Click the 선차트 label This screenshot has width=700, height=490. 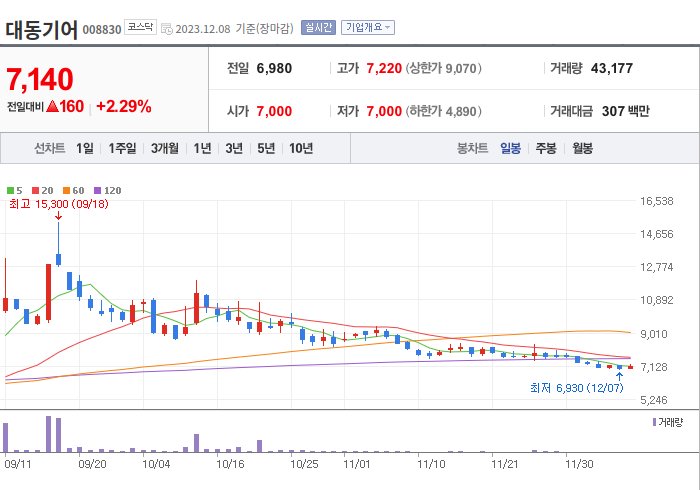point(50,148)
